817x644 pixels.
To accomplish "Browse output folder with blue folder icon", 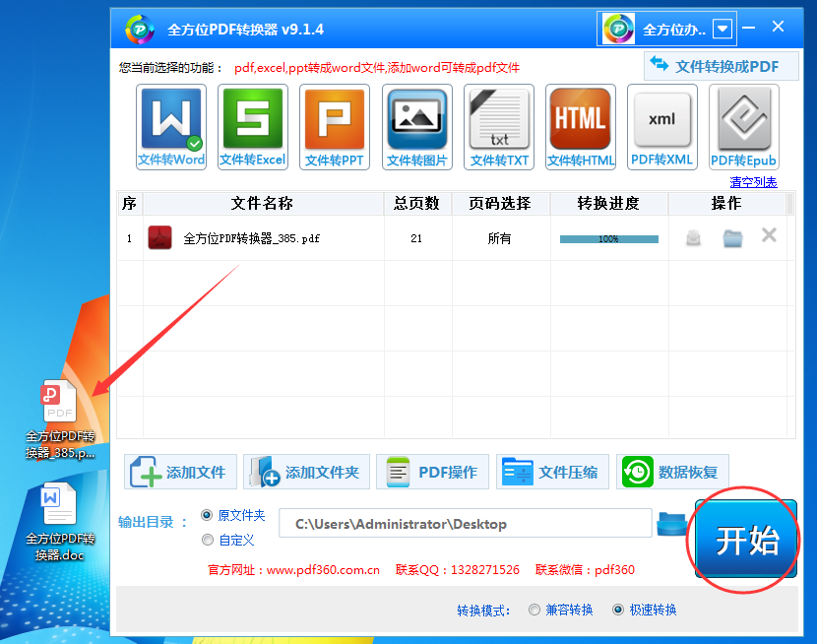I will click(x=671, y=523).
